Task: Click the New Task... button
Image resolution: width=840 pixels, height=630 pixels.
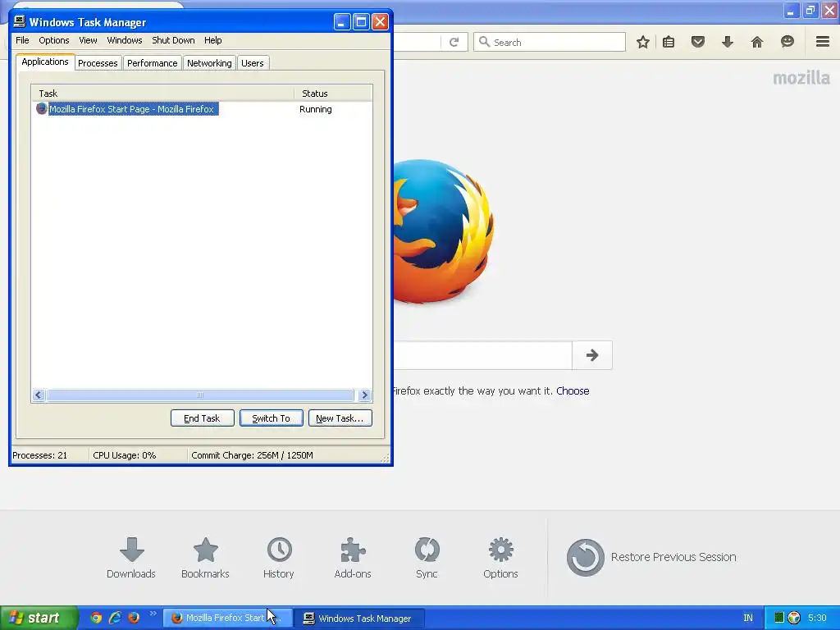Action: tap(340, 418)
